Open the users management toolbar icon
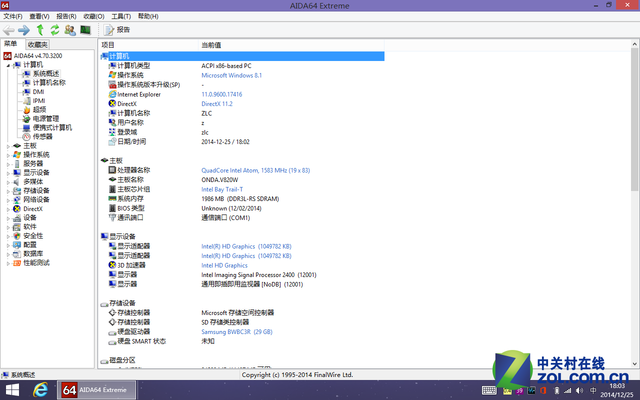Screen dimensions: 640x400 tap(70, 30)
